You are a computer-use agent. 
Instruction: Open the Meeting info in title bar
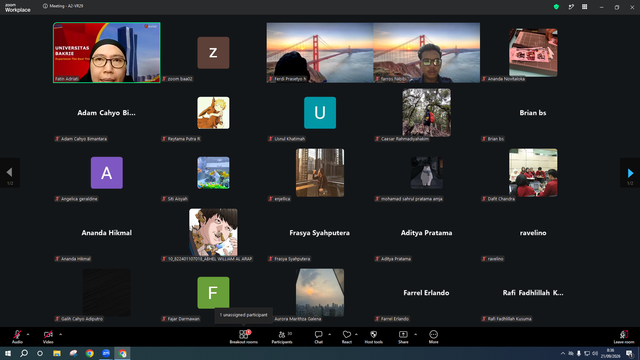[x=63, y=6]
